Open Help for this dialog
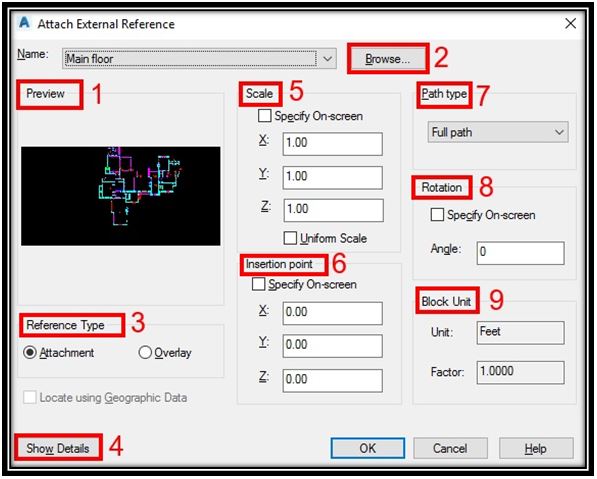 click(536, 448)
